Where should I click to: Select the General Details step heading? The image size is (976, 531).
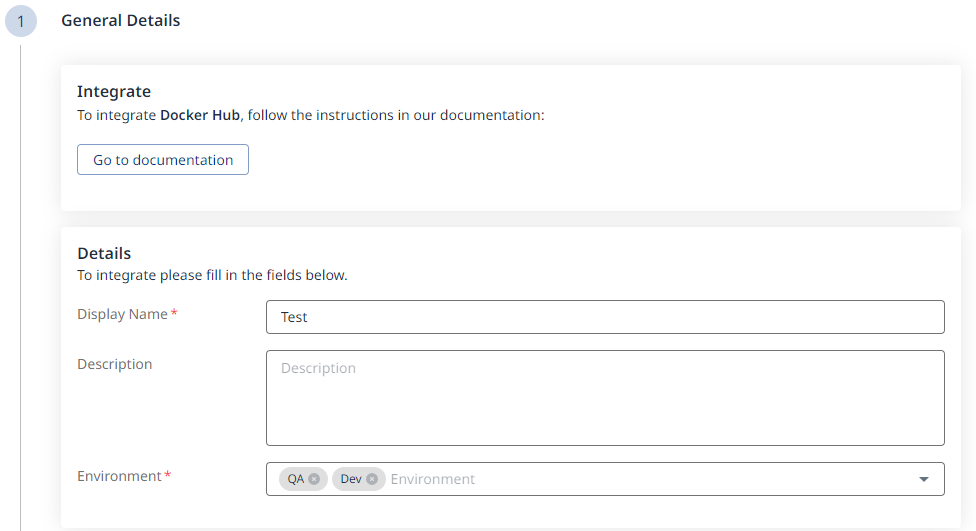tap(120, 20)
